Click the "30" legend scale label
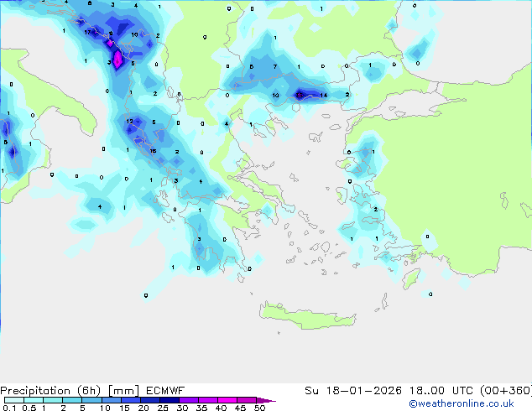 tap(182, 408)
